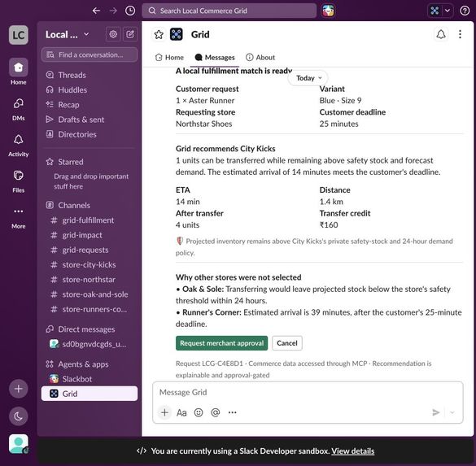Open Slackbot in the sidebar
The height and width of the screenshot is (466, 476).
click(90, 379)
